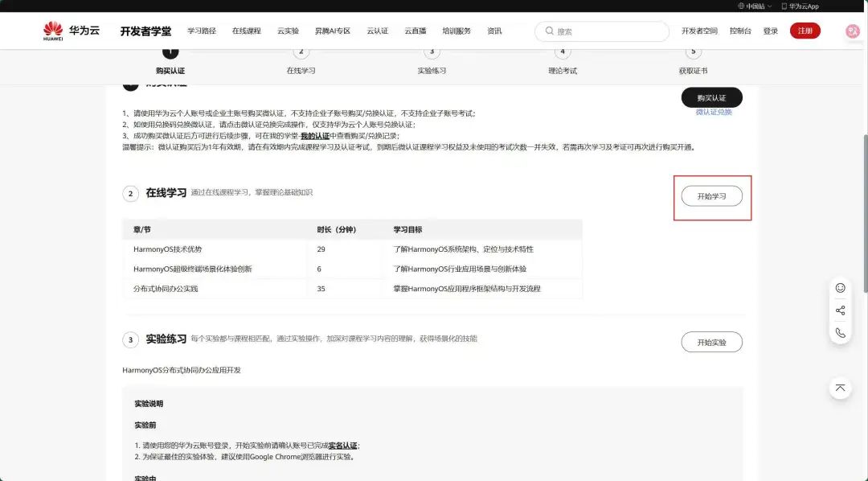Open the 实名认证 link
The height and width of the screenshot is (481, 868).
point(342,446)
